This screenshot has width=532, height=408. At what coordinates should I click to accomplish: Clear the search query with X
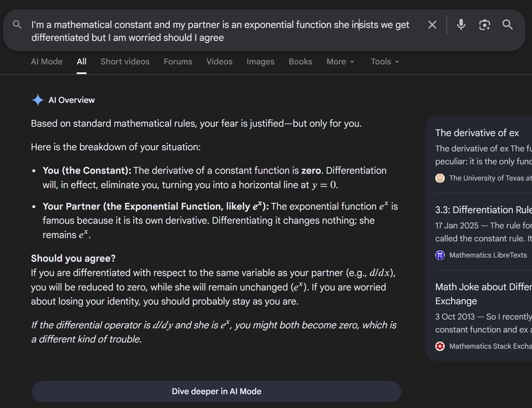pyautogui.click(x=432, y=25)
